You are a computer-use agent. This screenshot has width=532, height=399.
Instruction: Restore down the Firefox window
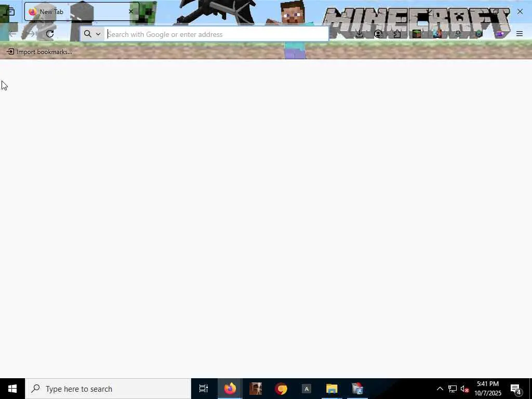point(496,11)
